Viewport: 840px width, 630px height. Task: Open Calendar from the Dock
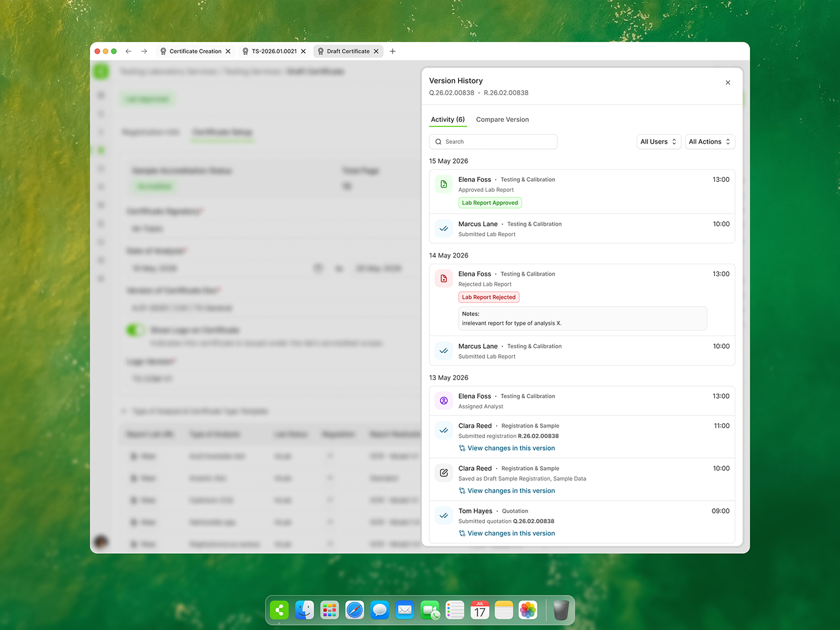coord(480,610)
